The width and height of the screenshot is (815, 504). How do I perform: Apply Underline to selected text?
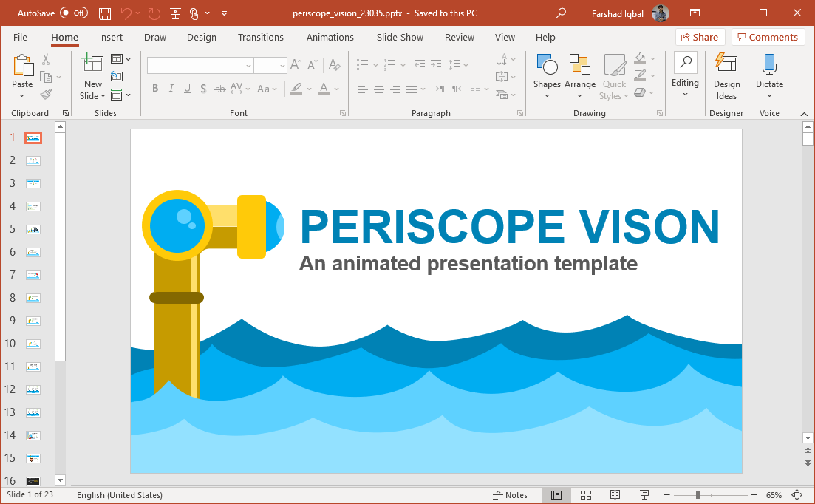click(187, 89)
